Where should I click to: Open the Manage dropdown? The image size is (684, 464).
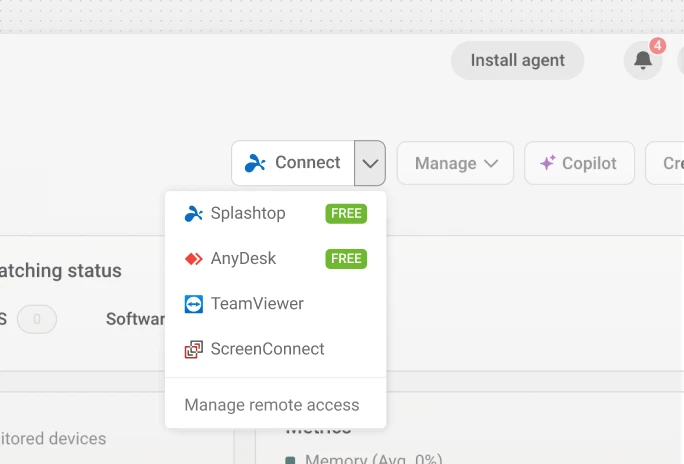click(x=455, y=163)
